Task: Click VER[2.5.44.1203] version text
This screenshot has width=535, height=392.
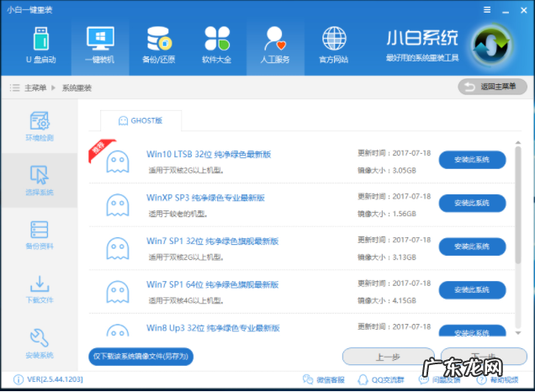Action: [55, 379]
